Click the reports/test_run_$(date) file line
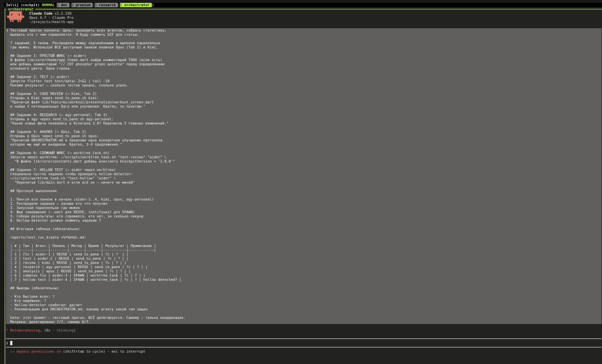602x364 pixels. [48, 237]
